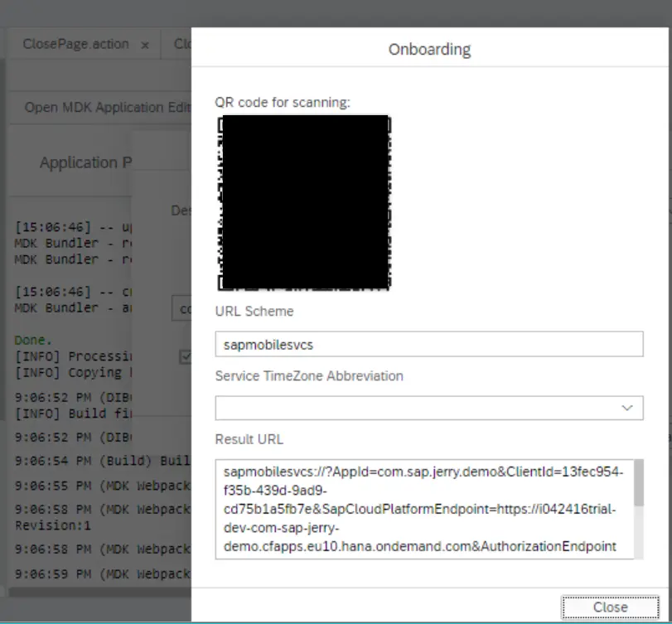Click Open MDK Application Editor link
This screenshot has width=672, height=624.
pyautogui.click(x=108, y=107)
